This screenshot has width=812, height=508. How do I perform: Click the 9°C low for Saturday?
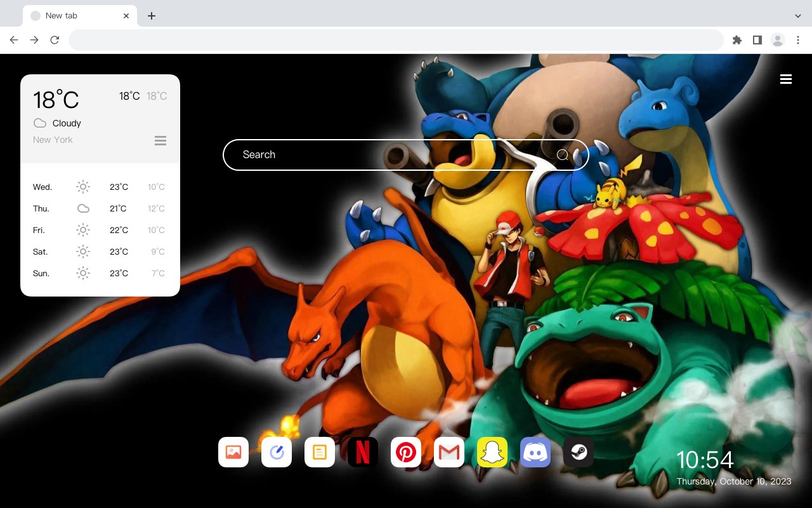point(158,252)
